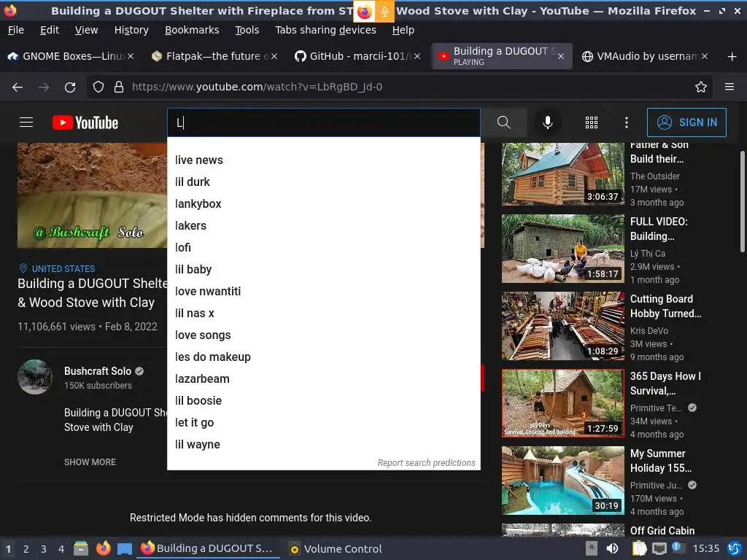Open the Bookmarks menu
747x560 pixels.
(x=192, y=30)
